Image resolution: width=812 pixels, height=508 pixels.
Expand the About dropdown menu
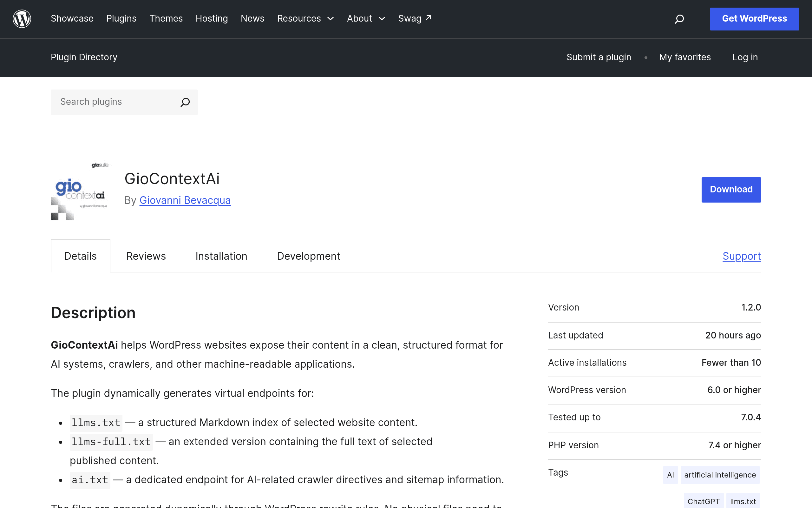click(x=366, y=18)
